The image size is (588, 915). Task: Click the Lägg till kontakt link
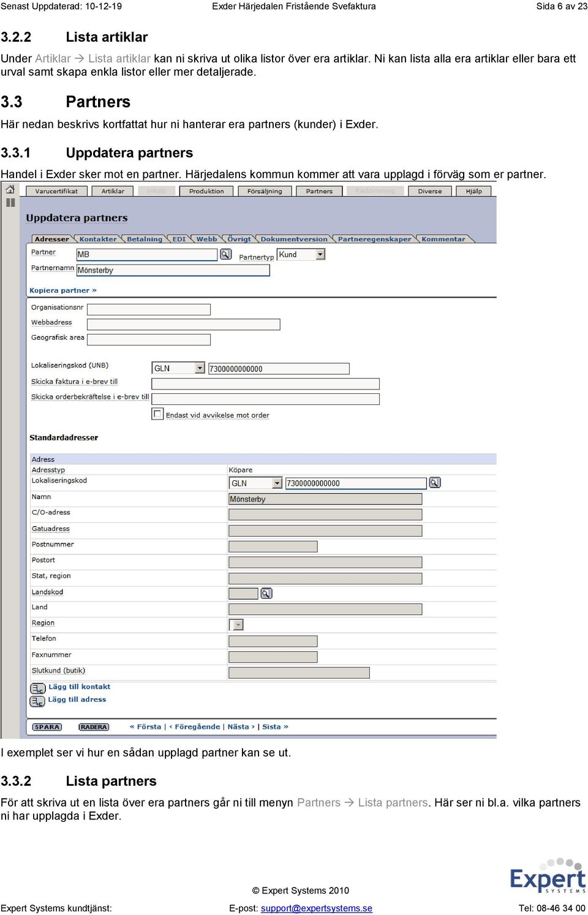[80, 687]
